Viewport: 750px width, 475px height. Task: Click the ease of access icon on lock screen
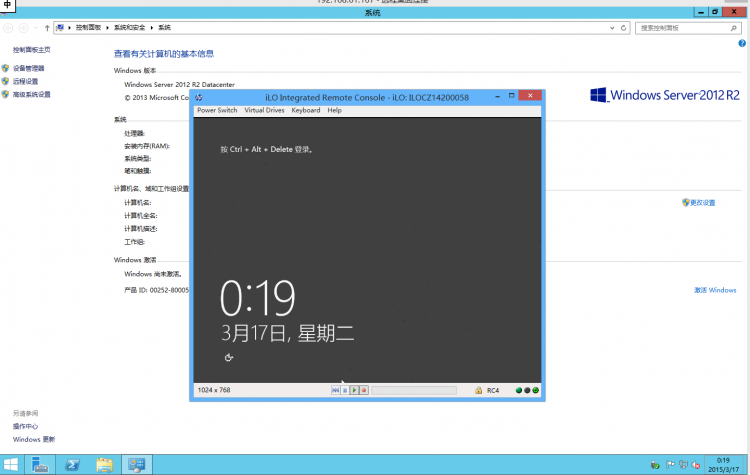coord(229,357)
